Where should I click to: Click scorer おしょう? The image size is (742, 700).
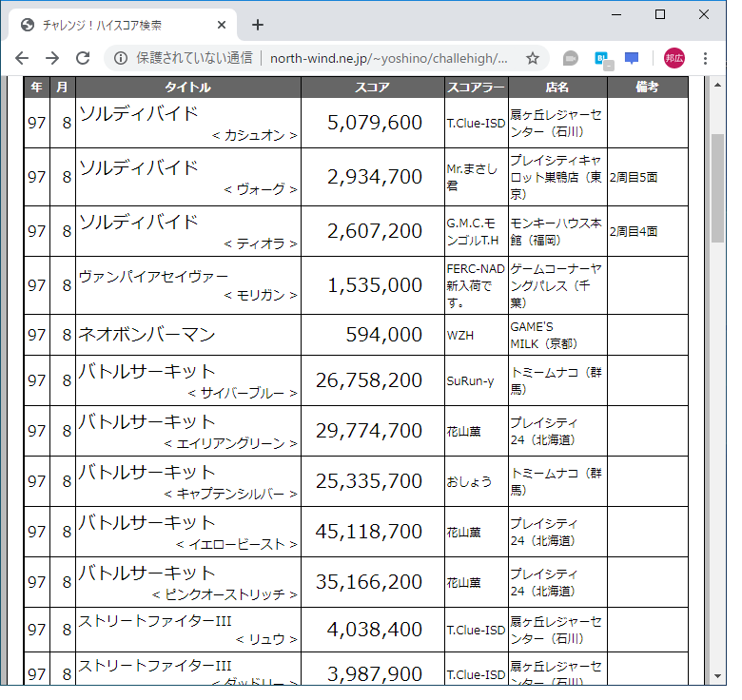coord(469,481)
